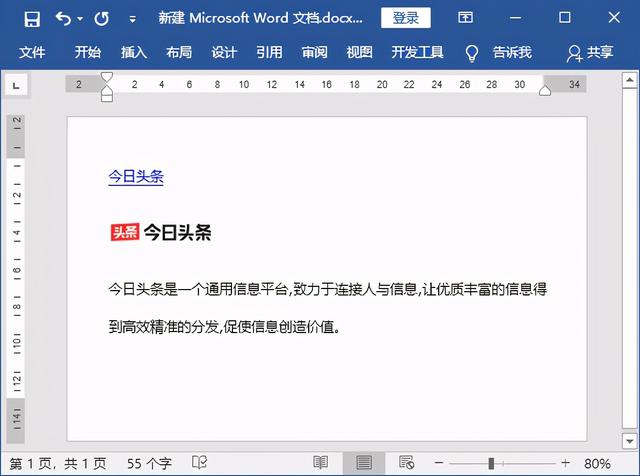Switch to the 插入 ribbon tab
This screenshot has height=476, width=640.
[133, 53]
